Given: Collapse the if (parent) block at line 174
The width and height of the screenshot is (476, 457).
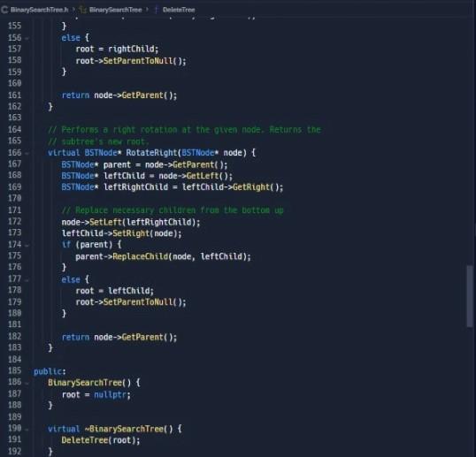Looking at the screenshot, I should coord(27,246).
